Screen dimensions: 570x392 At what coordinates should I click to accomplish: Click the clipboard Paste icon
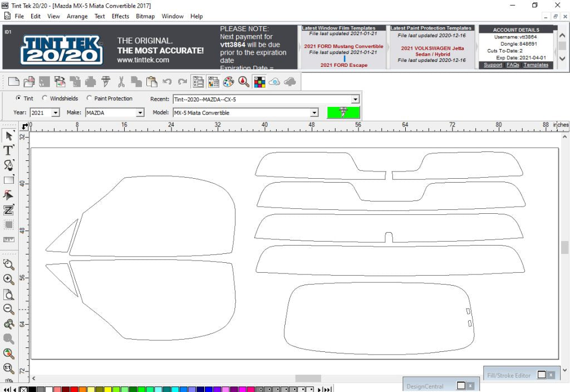[x=151, y=82]
